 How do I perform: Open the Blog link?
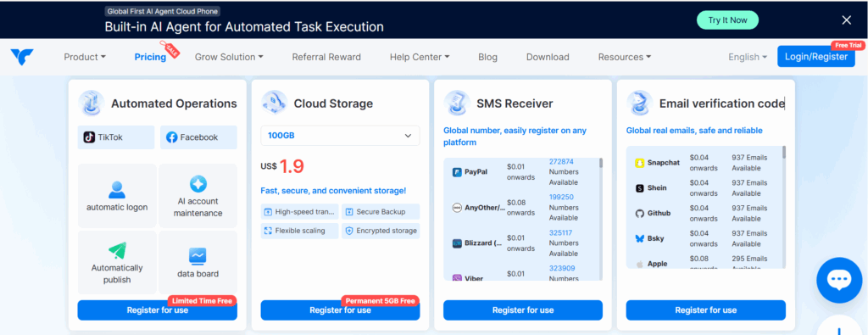click(487, 57)
